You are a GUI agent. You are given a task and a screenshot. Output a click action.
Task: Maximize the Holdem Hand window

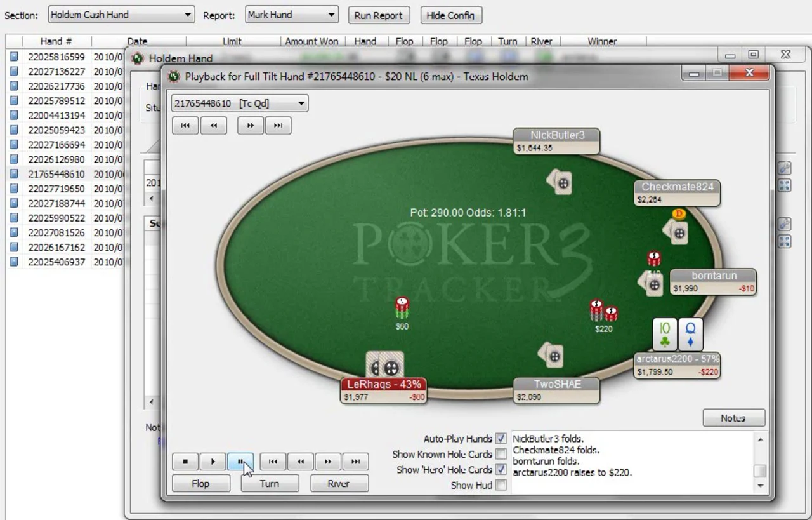(753, 55)
